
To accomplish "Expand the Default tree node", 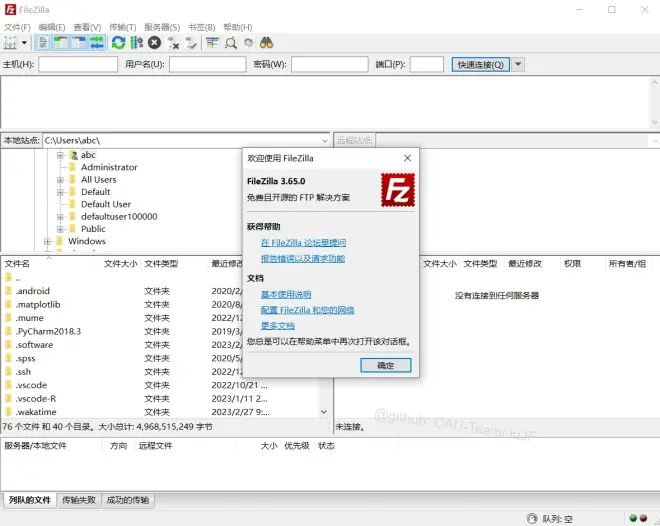I will tap(60, 192).
